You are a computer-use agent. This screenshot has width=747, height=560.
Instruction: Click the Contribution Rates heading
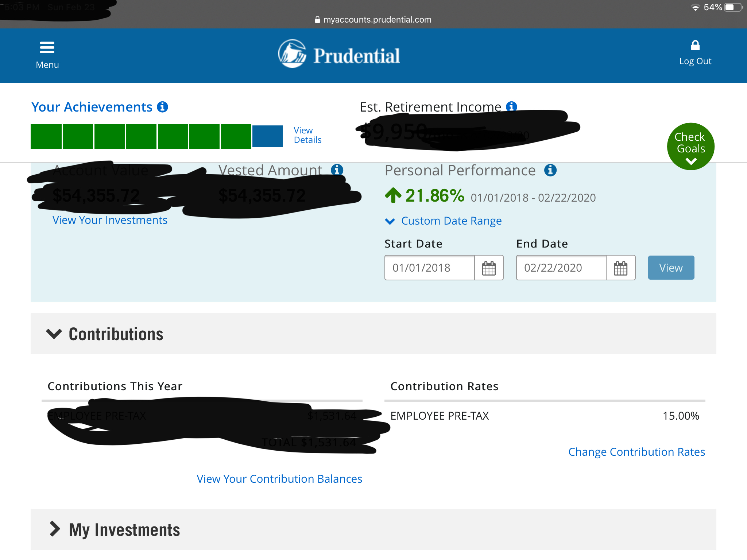pyautogui.click(x=444, y=386)
